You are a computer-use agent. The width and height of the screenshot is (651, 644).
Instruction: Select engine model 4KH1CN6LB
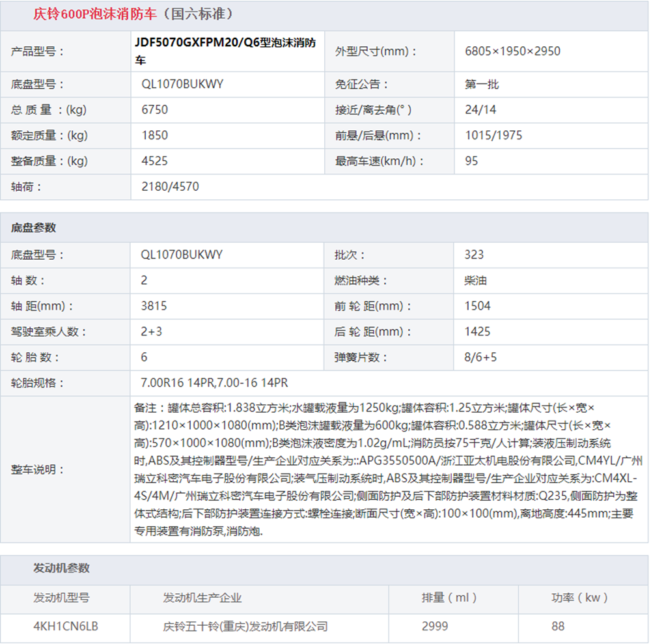click(66, 626)
